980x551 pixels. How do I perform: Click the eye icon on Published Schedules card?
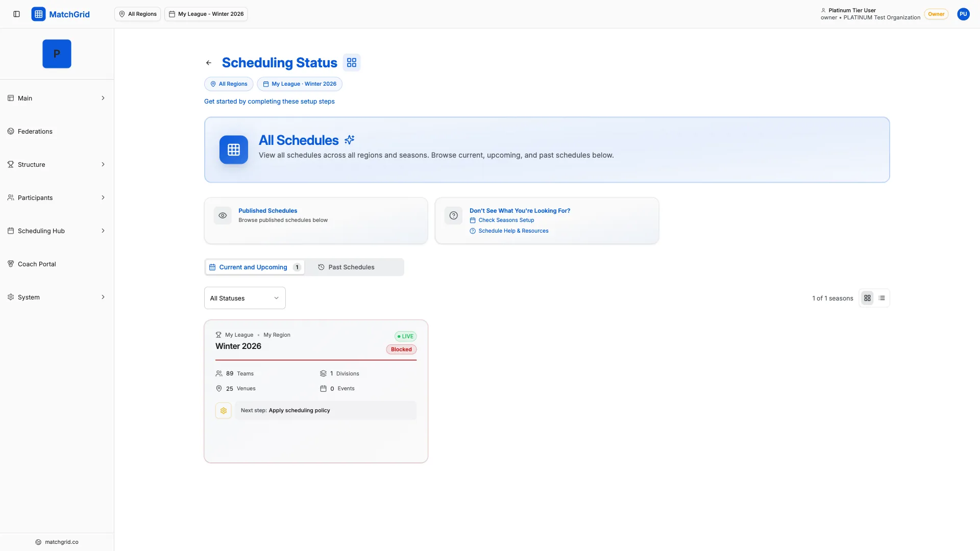pos(222,215)
